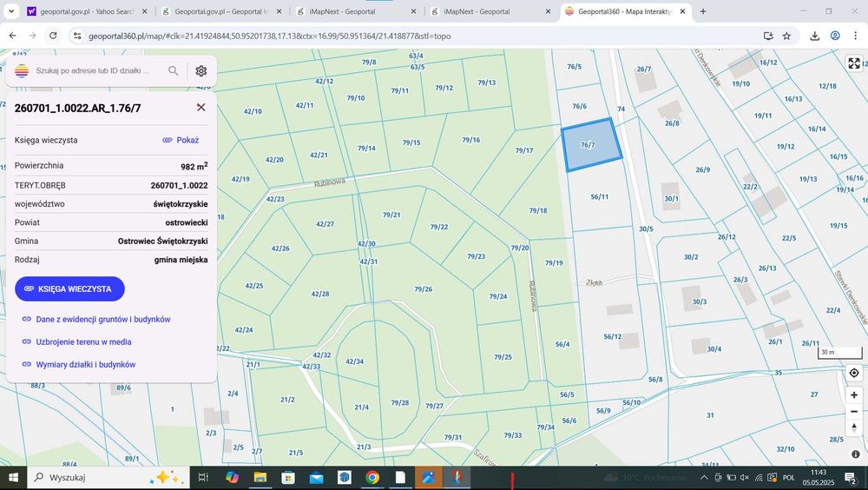Switch to the Yahoo Search geoportal.gov.pl tab
Image resolution: width=868 pixels, height=490 pixels.
pos(86,11)
